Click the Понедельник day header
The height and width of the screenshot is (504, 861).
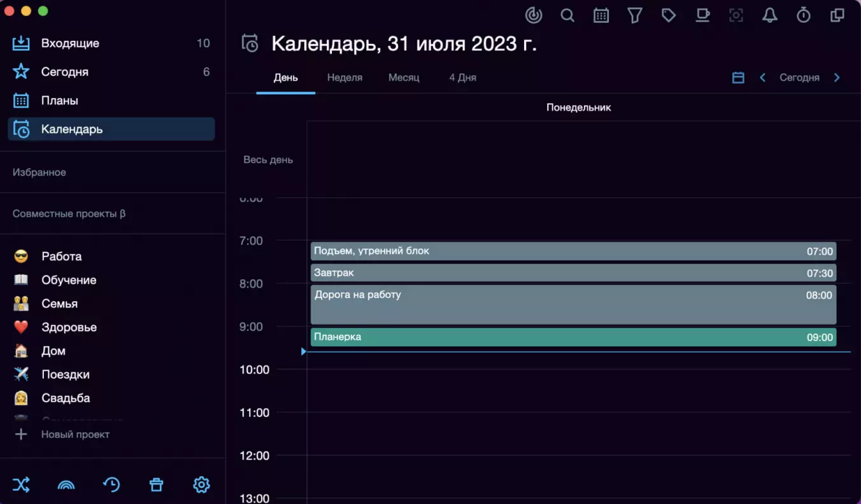point(578,108)
